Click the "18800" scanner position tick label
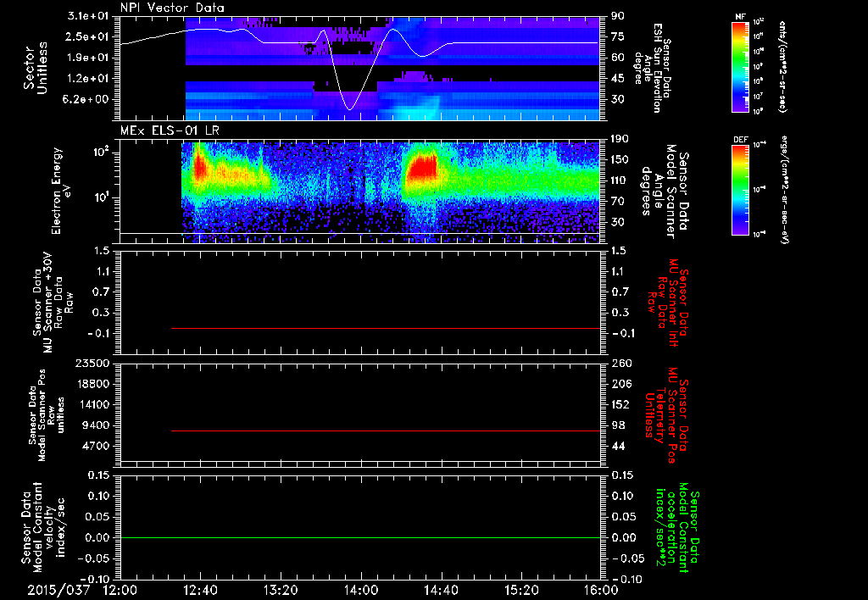Screen dimensions: 868x600 click(x=92, y=384)
